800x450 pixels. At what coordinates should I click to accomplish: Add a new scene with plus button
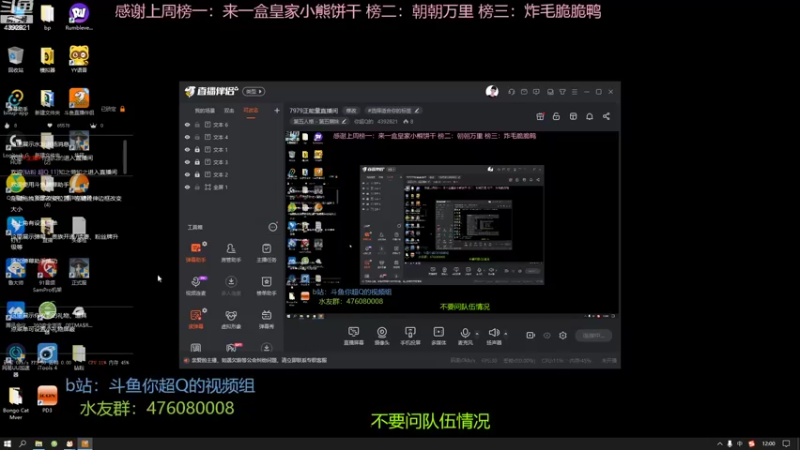[x=277, y=110]
